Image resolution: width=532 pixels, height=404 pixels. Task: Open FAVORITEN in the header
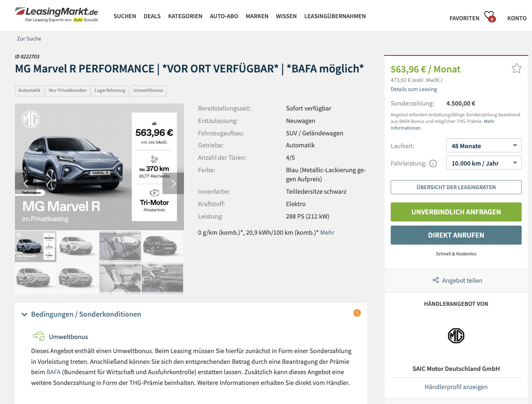(464, 18)
